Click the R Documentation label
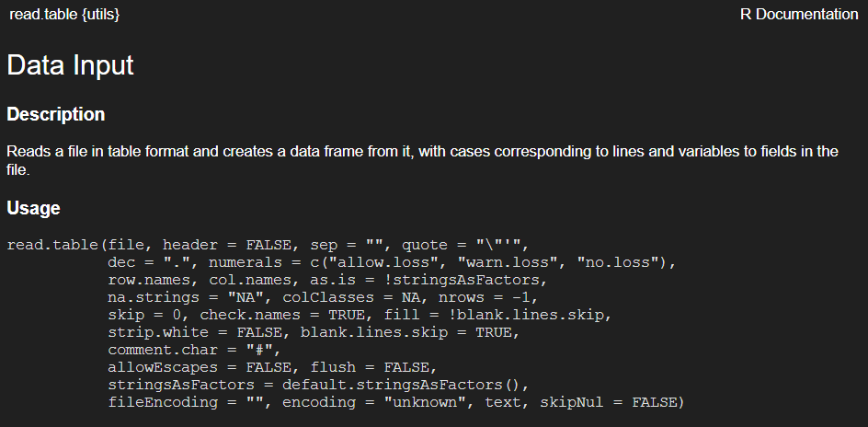The width and height of the screenshot is (868, 427). point(798,15)
